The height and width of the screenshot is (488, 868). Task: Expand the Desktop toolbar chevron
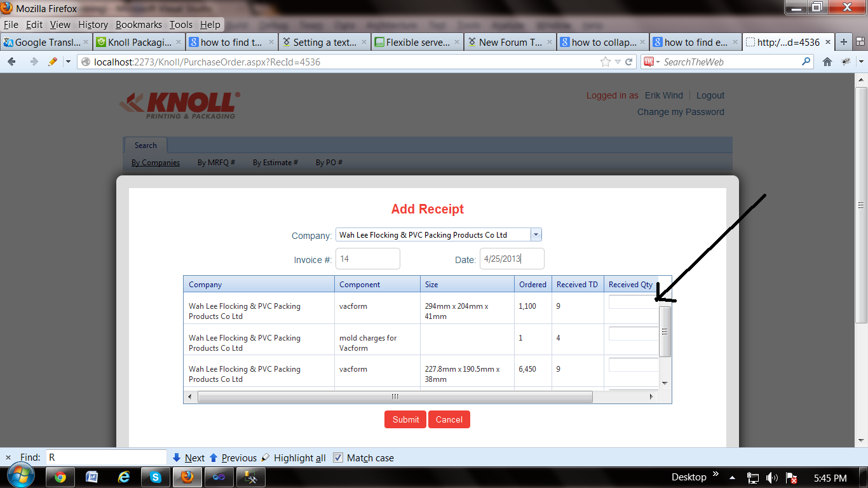tap(716, 474)
